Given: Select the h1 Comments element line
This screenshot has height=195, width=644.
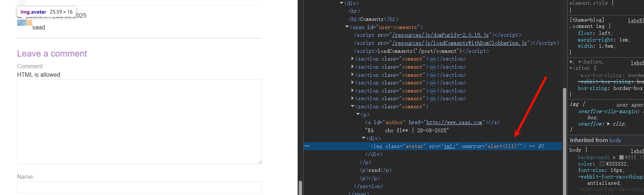Looking at the screenshot, I should coord(373,19).
